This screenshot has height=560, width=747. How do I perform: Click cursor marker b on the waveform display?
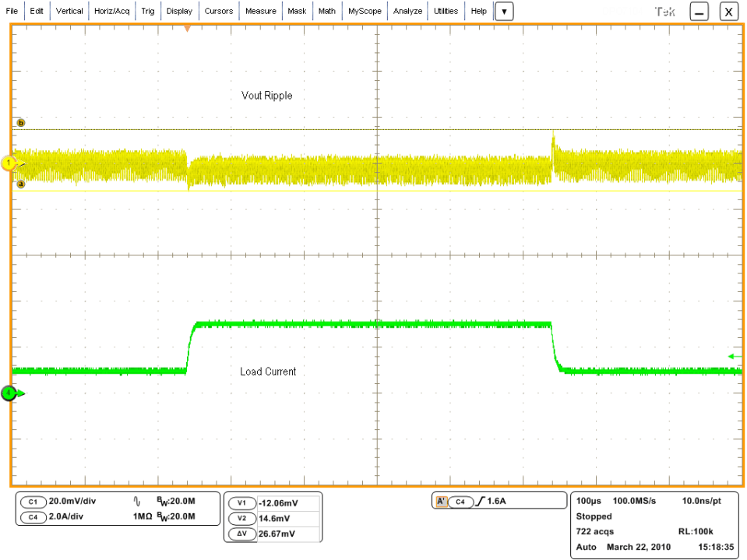(x=21, y=122)
